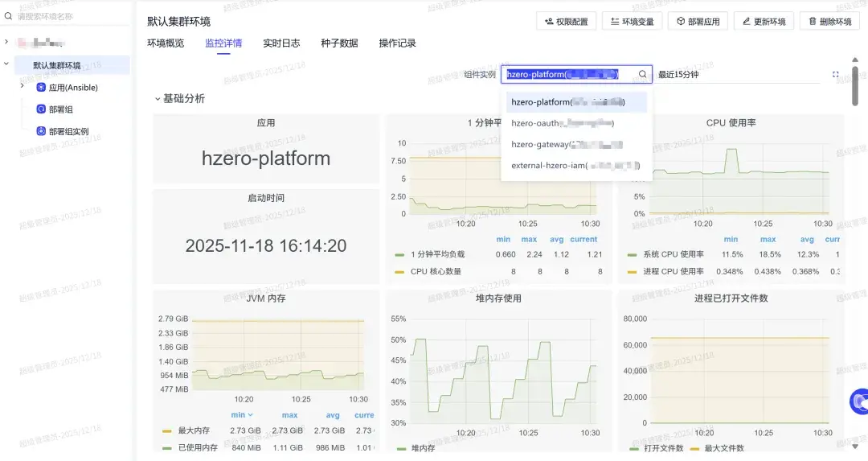Click the scrollbar down arrow
Image resolution: width=868 pixels, height=461 pixels.
click(855, 446)
